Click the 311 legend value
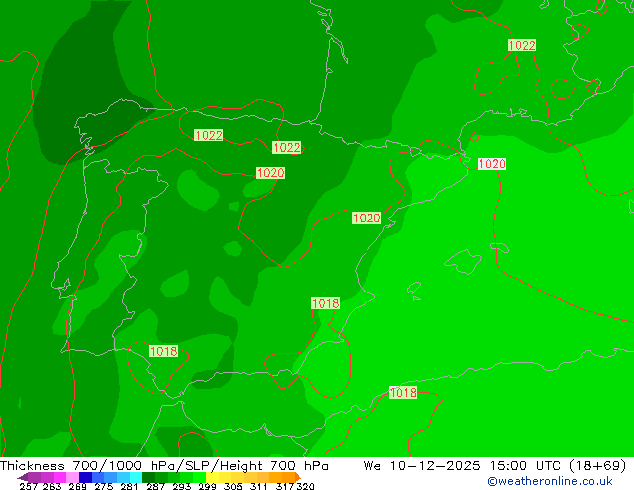 [x=258, y=486]
